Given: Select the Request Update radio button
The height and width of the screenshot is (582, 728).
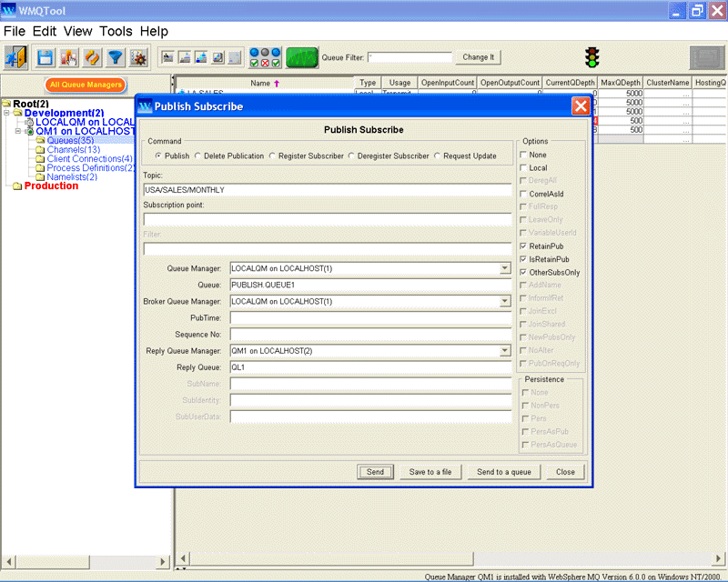Looking at the screenshot, I should point(438,156).
